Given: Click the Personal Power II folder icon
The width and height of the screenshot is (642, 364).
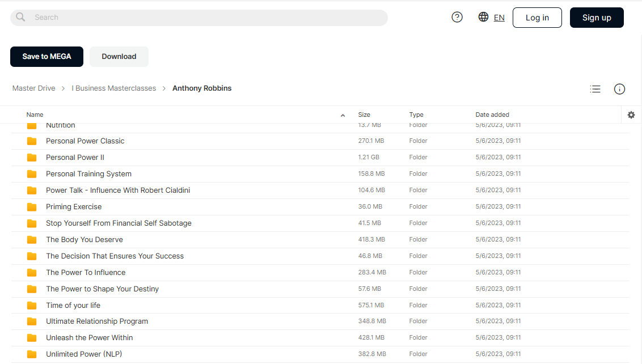Looking at the screenshot, I should (32, 158).
